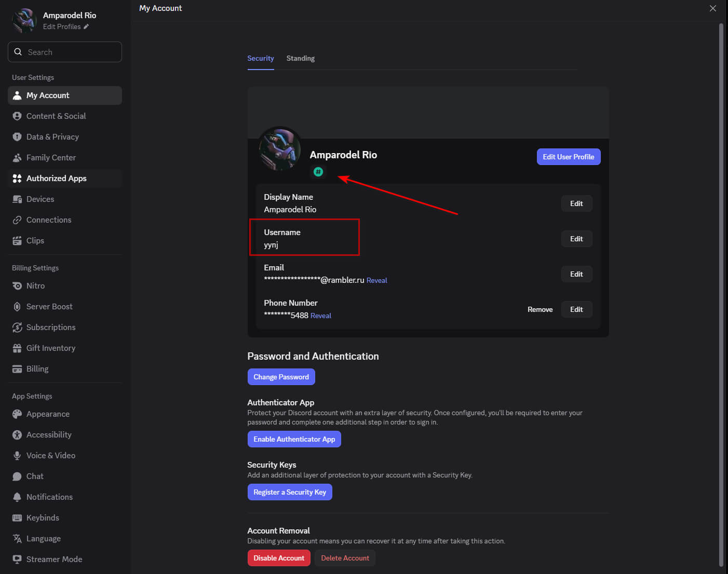Image resolution: width=728 pixels, height=574 pixels.
Task: Click the settings Search box
Action: pyautogui.click(x=65, y=52)
